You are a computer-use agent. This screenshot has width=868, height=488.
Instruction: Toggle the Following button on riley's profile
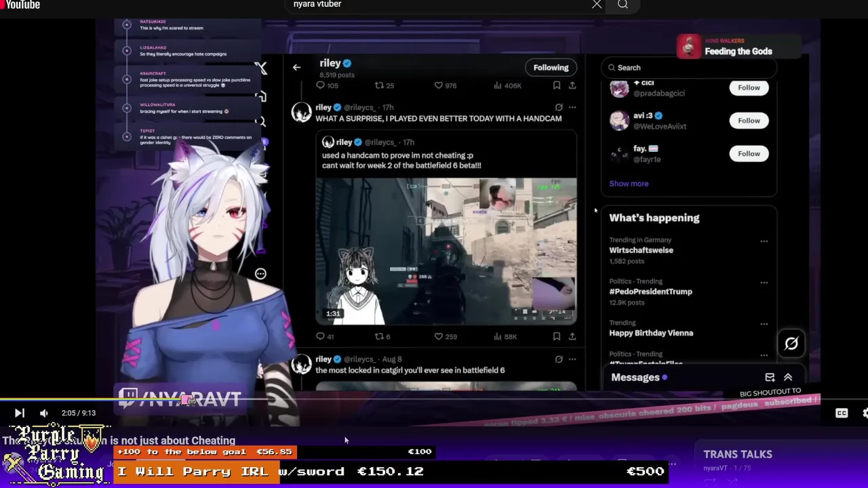click(551, 67)
